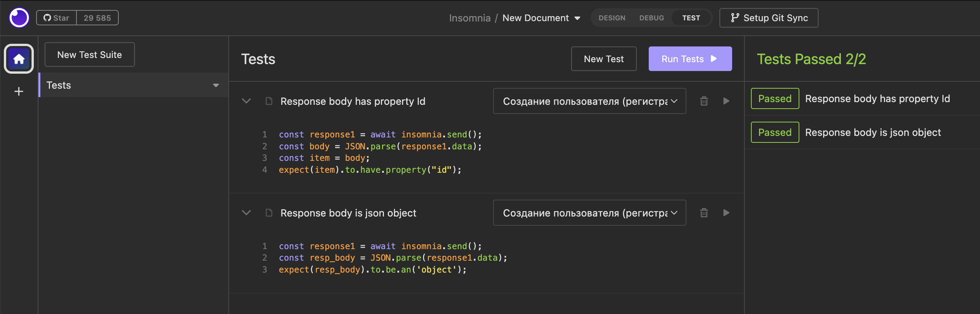
Task: Open request dropdown for the first test
Action: 589,101
